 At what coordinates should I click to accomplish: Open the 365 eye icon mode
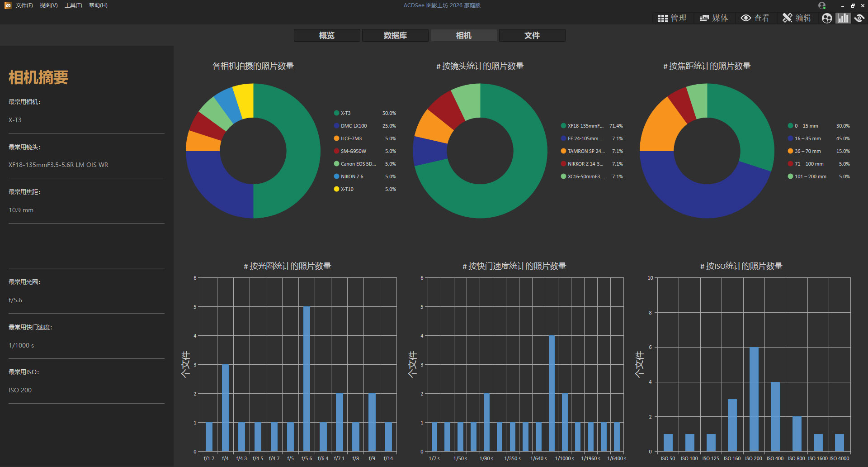point(859,18)
